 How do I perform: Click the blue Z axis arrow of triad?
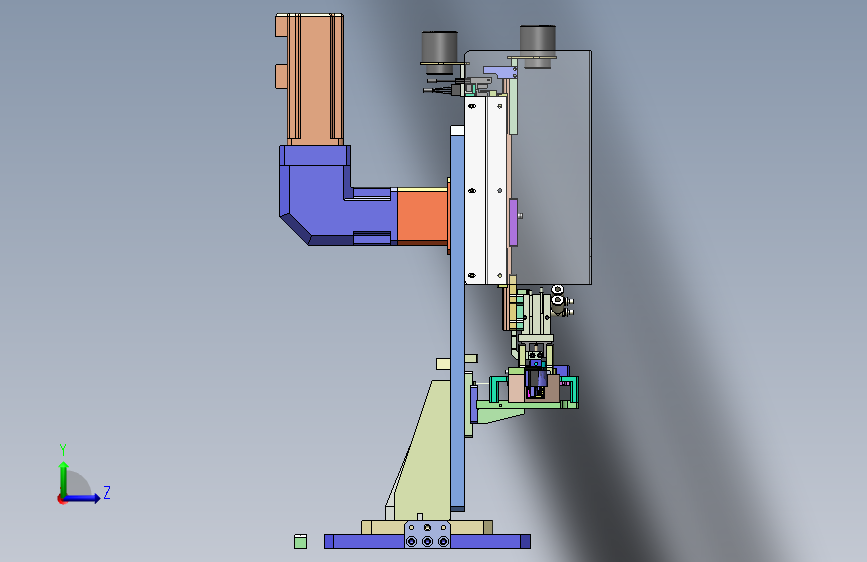(x=83, y=498)
